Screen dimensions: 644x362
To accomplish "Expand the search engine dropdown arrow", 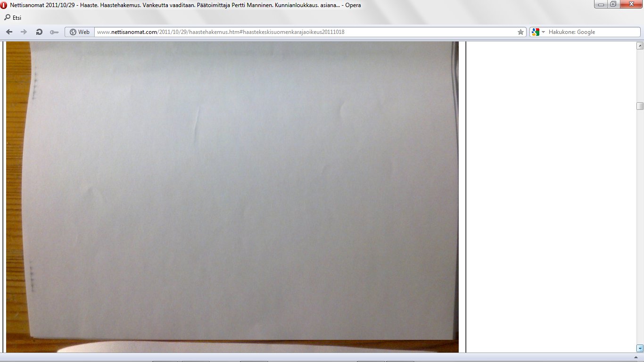I will click(543, 32).
